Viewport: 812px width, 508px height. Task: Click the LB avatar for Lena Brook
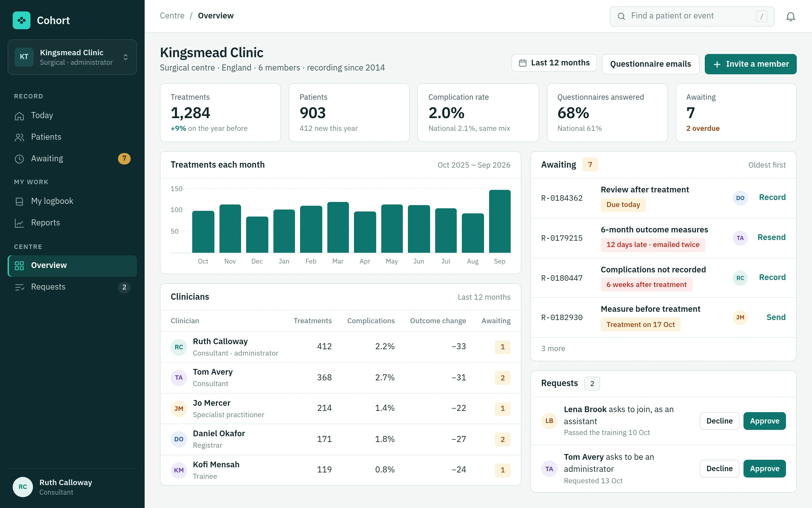(x=549, y=421)
